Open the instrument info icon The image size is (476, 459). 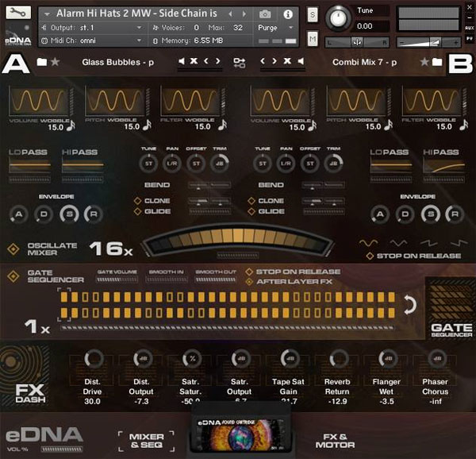coord(287,14)
